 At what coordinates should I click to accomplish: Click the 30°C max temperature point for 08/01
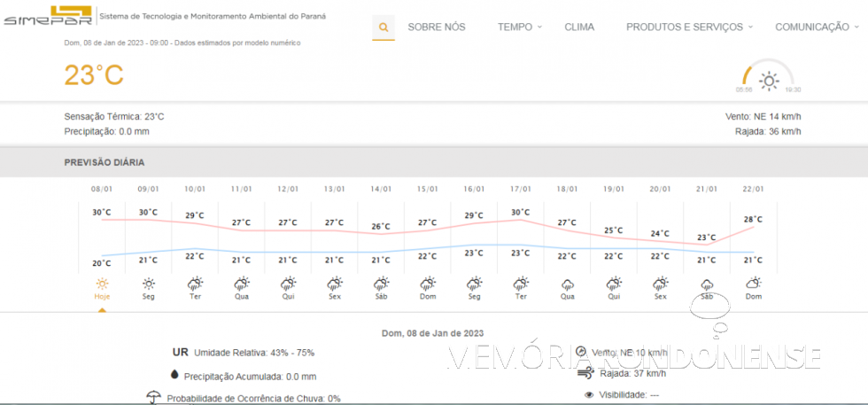[102, 212]
